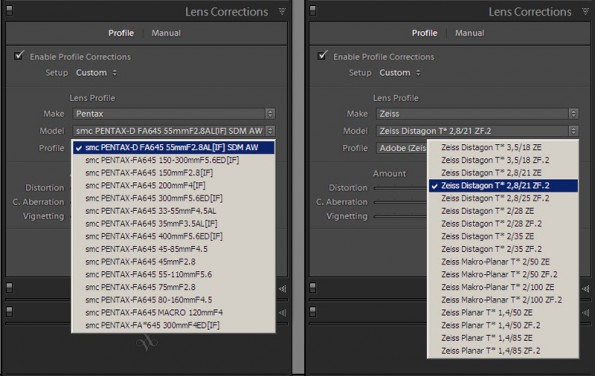595x376 pixels.
Task: Open the Zeiss Distagon Model dropdown
Action: (477, 131)
